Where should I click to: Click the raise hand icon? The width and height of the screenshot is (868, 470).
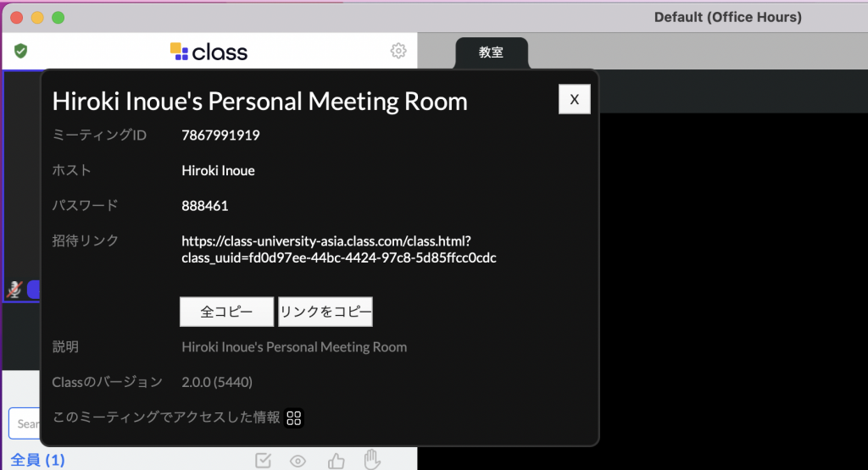pos(373,459)
